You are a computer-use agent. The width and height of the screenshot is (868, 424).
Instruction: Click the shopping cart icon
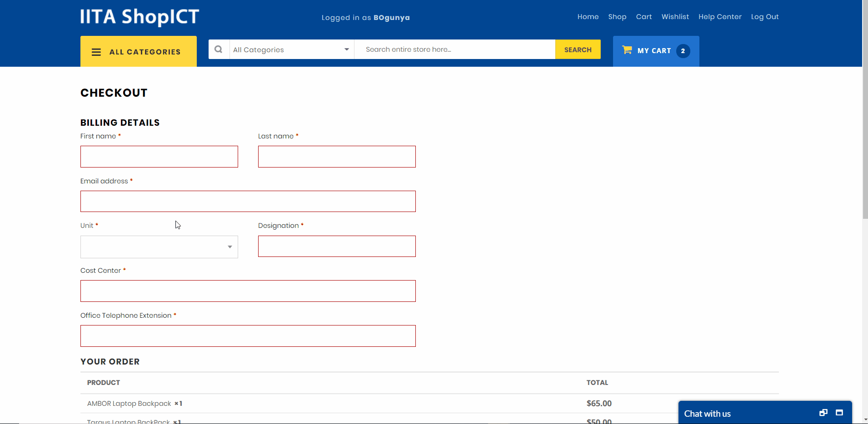pyautogui.click(x=627, y=50)
